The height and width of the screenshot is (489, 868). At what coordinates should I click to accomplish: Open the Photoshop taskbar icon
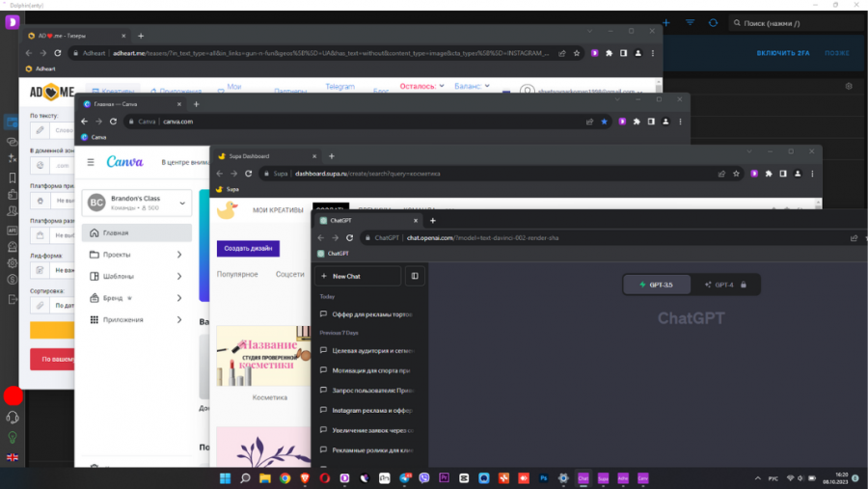[543, 478]
